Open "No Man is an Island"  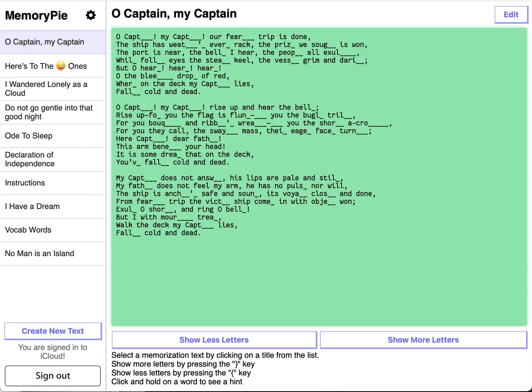(x=40, y=253)
